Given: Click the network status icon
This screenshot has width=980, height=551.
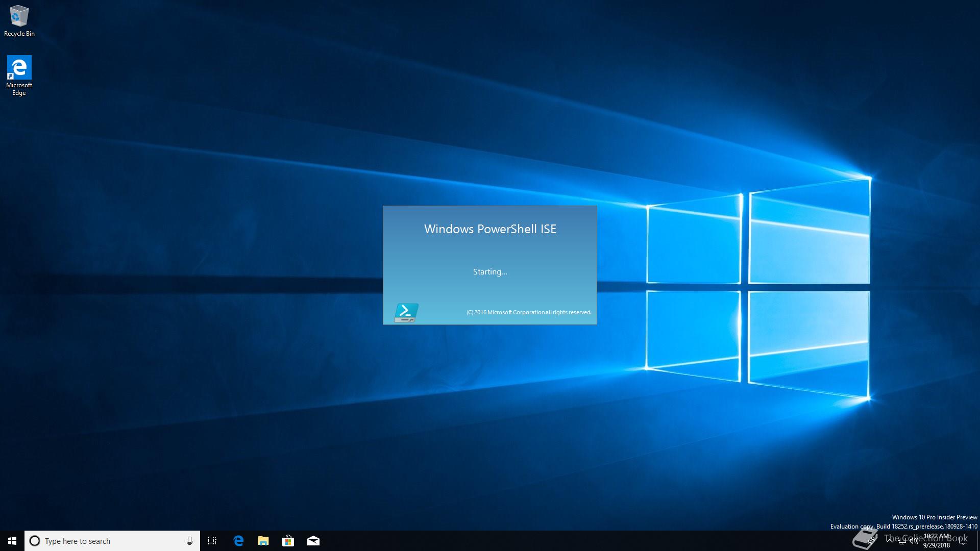Looking at the screenshot, I should tap(902, 541).
